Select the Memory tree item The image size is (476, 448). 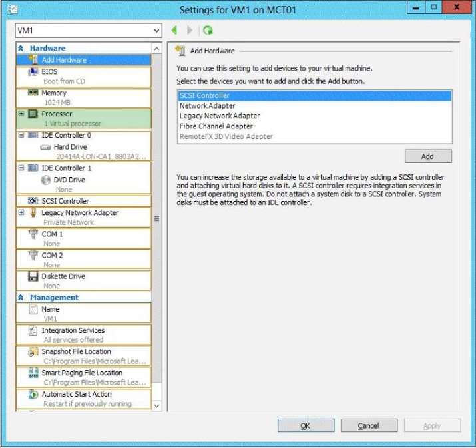(83, 97)
